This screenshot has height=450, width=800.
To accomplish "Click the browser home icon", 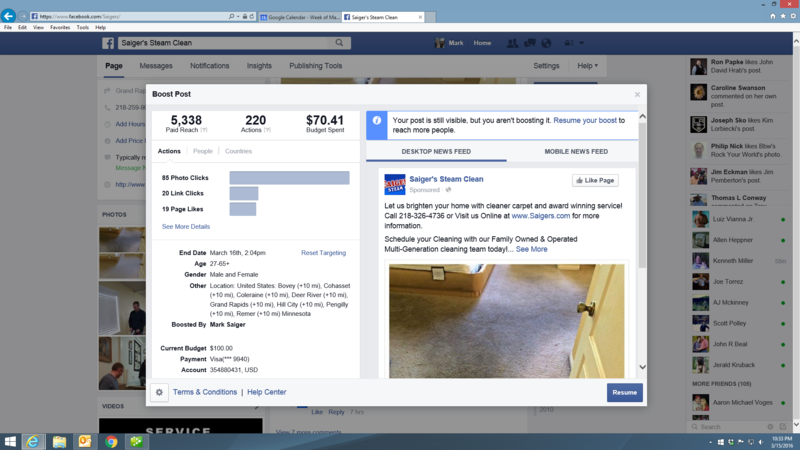I will pyautogui.click(x=773, y=16).
